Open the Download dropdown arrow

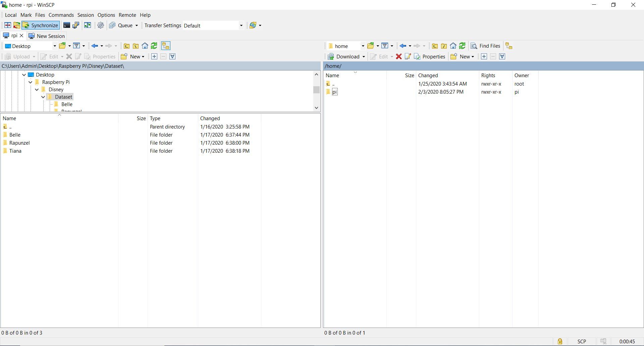(364, 56)
